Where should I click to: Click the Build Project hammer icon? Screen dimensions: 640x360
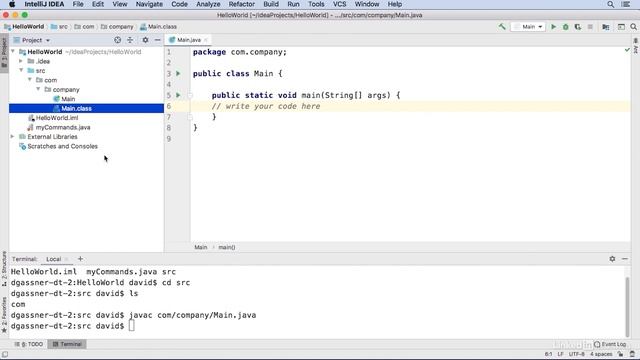tap(502, 27)
